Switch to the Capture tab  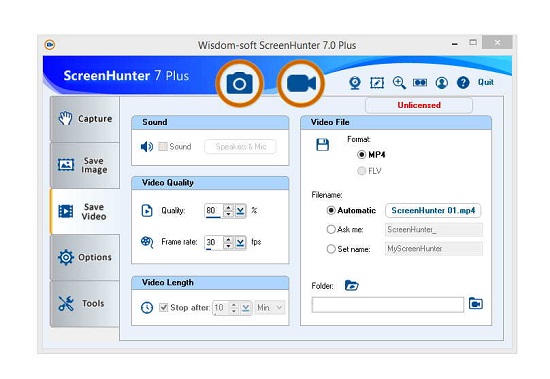coord(85,119)
